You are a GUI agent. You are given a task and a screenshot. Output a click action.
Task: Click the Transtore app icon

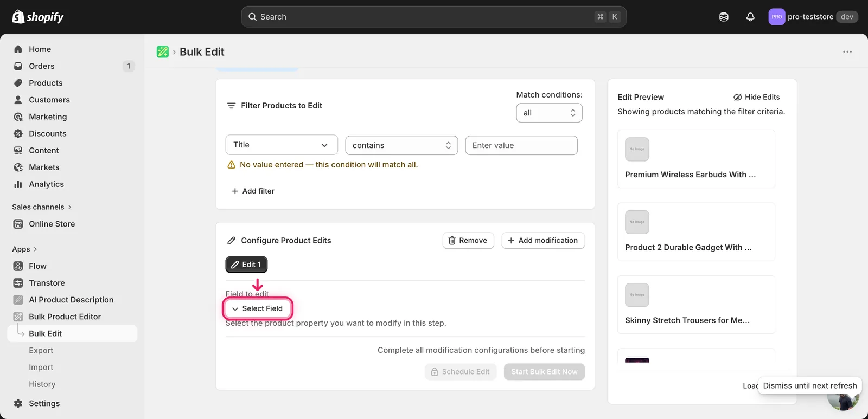coord(18,283)
